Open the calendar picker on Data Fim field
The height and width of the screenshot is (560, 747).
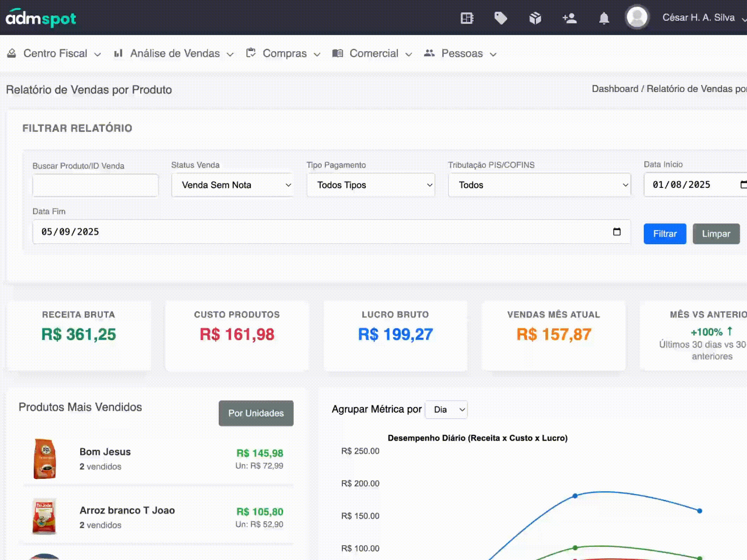pos(617,232)
